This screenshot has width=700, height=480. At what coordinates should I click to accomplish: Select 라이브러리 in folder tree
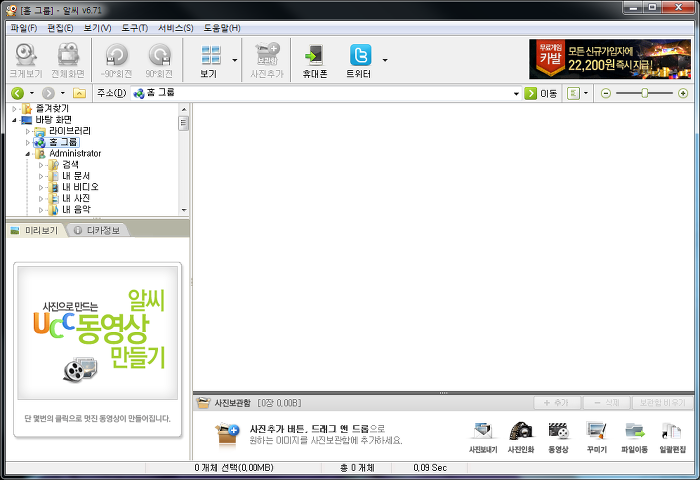coord(70,131)
